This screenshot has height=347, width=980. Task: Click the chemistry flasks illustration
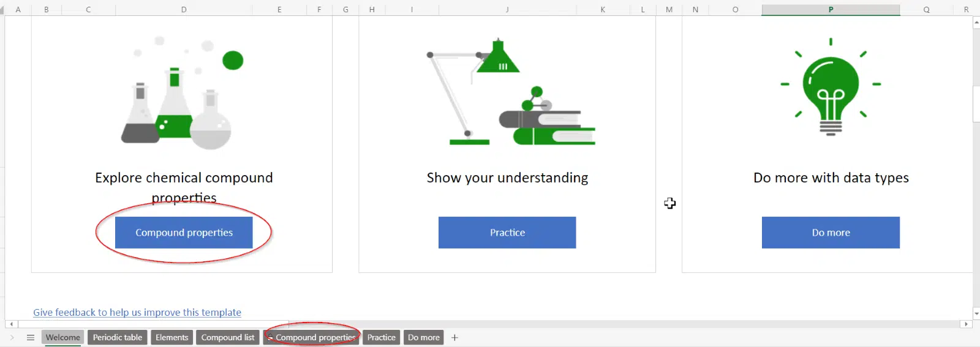coord(182,92)
